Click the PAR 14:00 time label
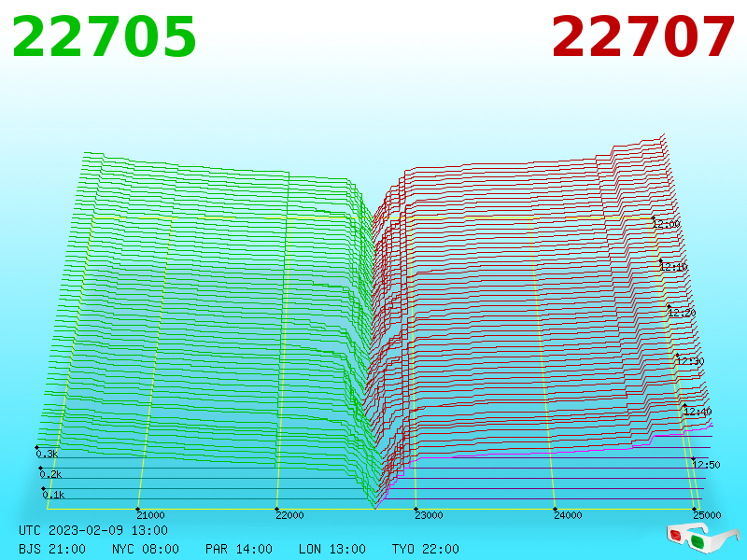 click(239, 549)
